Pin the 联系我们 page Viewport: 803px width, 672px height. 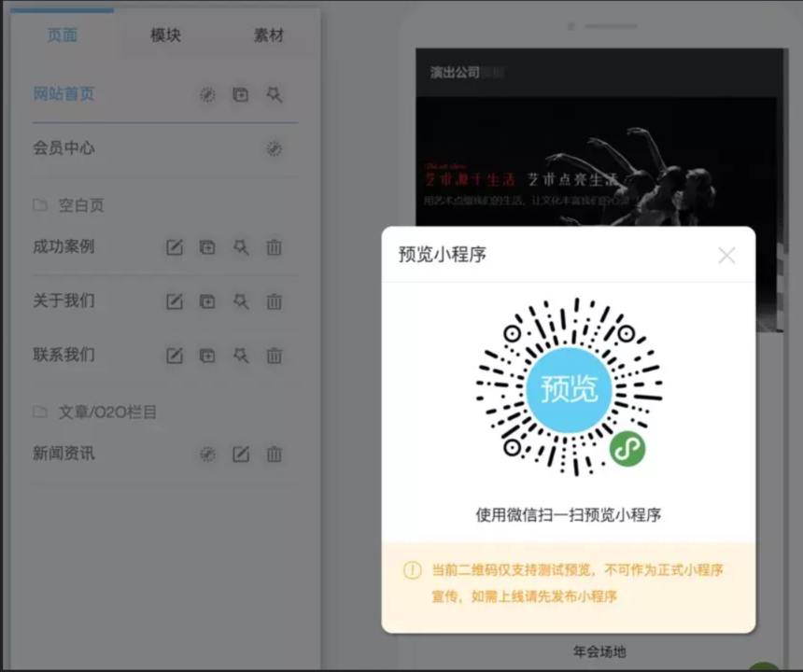[x=241, y=356]
